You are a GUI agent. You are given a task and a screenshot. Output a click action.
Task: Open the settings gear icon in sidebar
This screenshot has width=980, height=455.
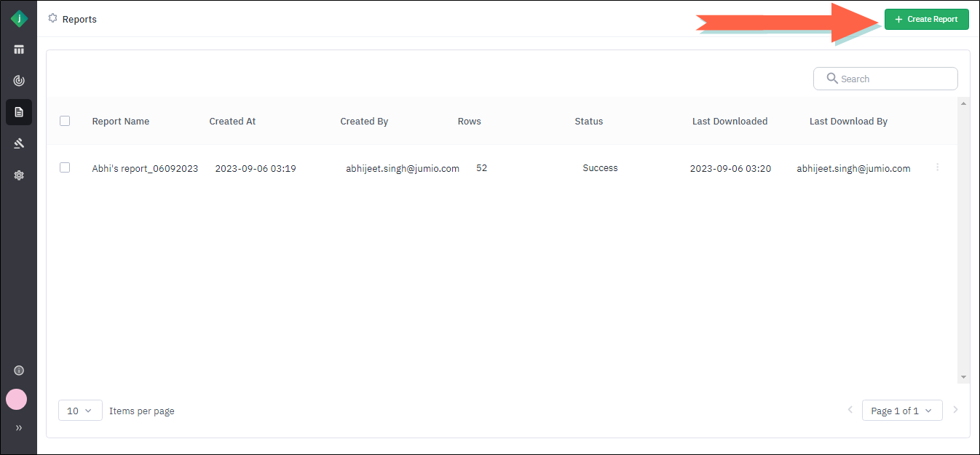coord(19,175)
